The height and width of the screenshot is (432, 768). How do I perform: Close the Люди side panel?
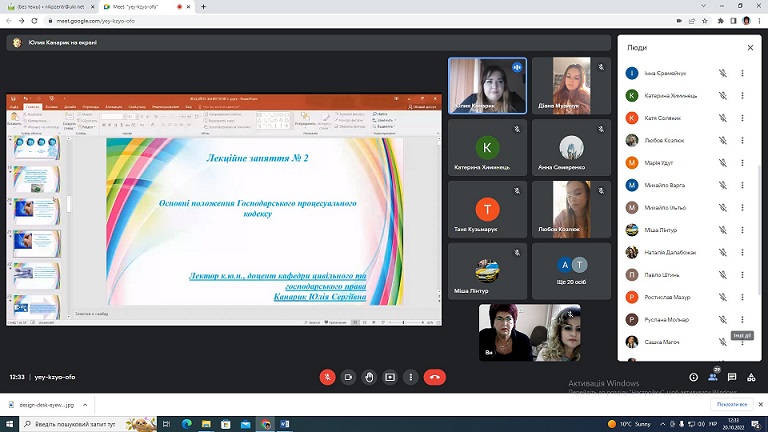(x=750, y=48)
